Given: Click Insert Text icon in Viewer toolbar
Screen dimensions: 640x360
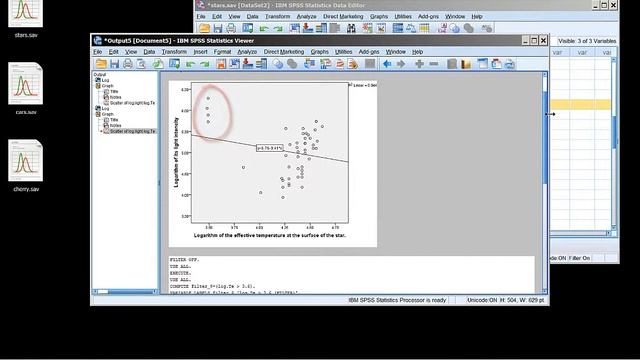Looking at the screenshot, I should [510, 64].
